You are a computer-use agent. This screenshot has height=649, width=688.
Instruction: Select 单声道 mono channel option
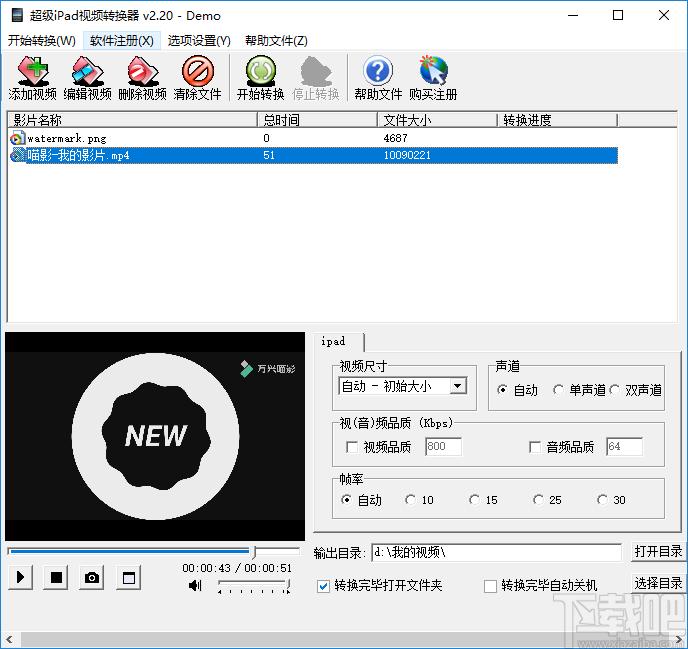559,390
